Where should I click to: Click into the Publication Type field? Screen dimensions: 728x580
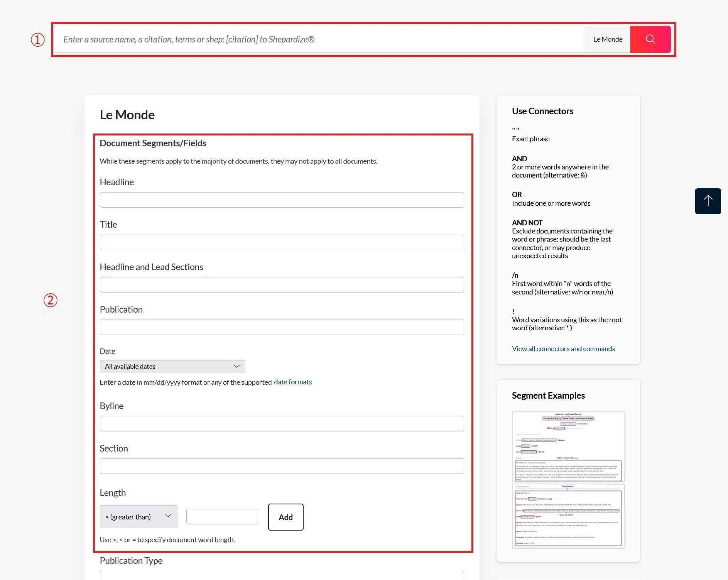282,575
